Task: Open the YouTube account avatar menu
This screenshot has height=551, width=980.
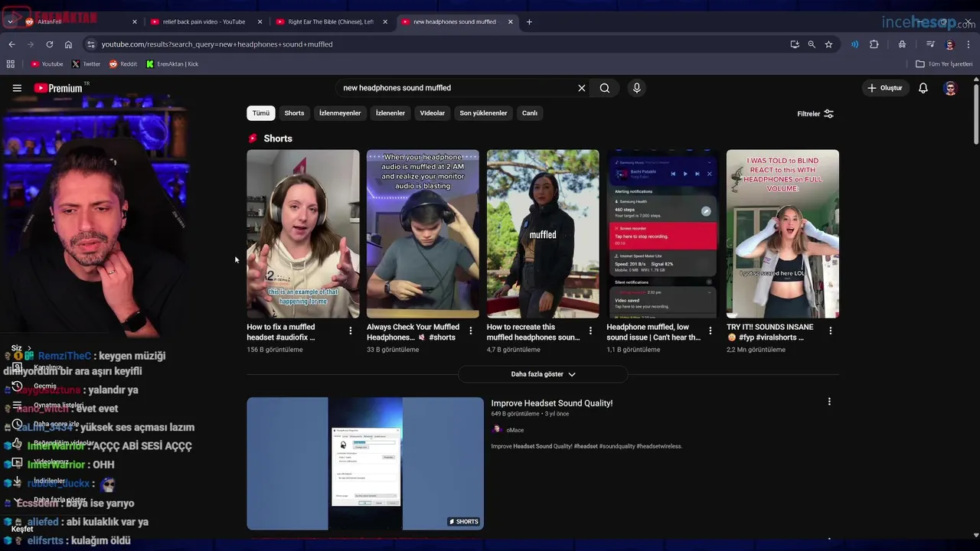Action: [950, 88]
